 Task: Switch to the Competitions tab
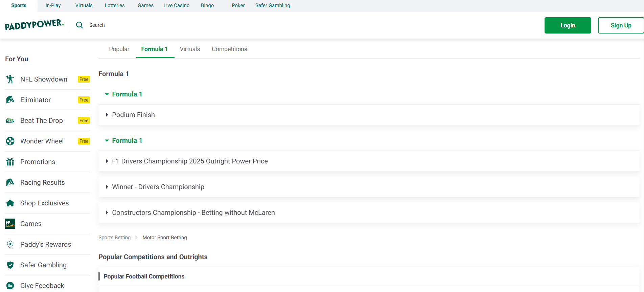click(229, 49)
